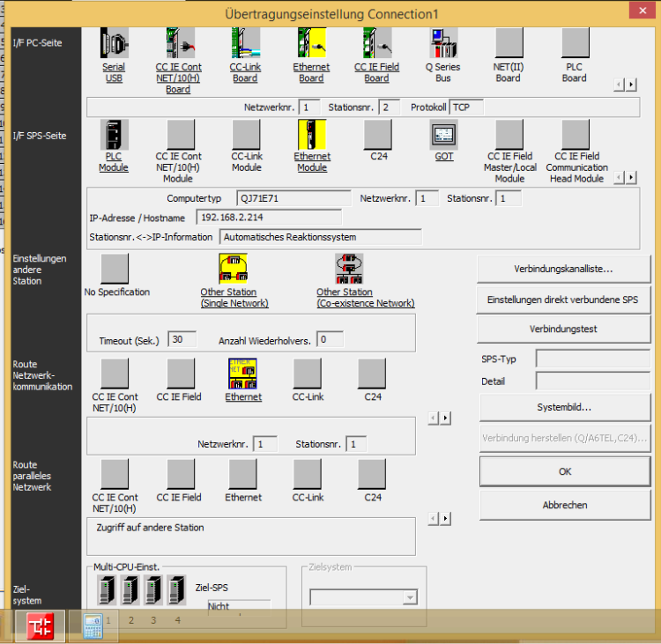Choose the Ethernet Module icon
This screenshot has width=661, height=644.
[x=311, y=134]
